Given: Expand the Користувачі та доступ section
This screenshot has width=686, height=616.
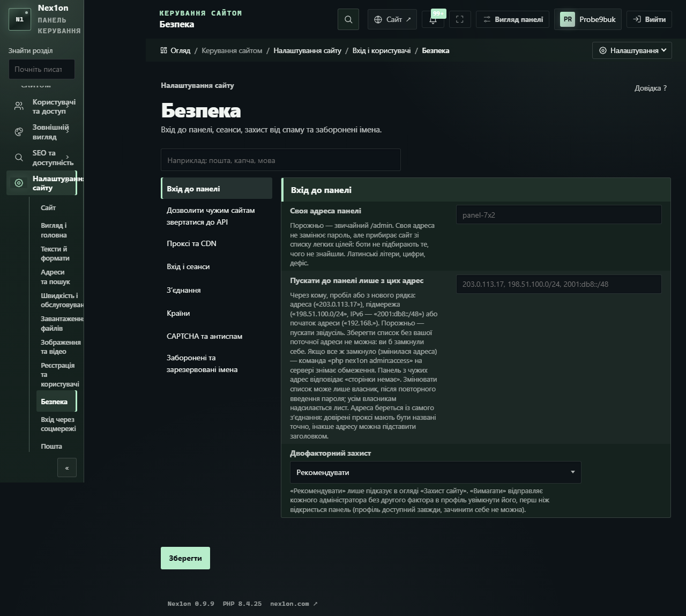Looking at the screenshot, I should (x=68, y=106).
